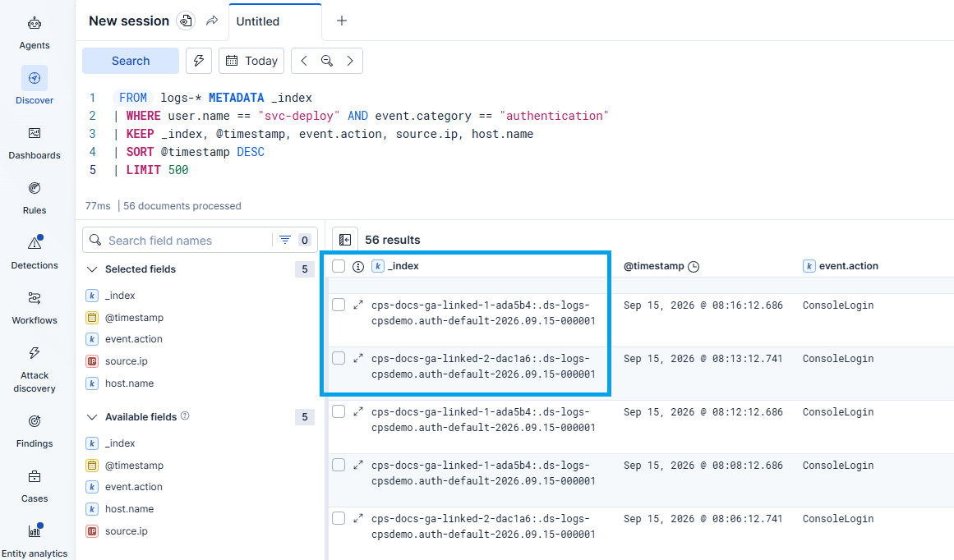Viewport: 954px width, 560px height.
Task: Open Cases in the sidebar
Action: pos(34,486)
